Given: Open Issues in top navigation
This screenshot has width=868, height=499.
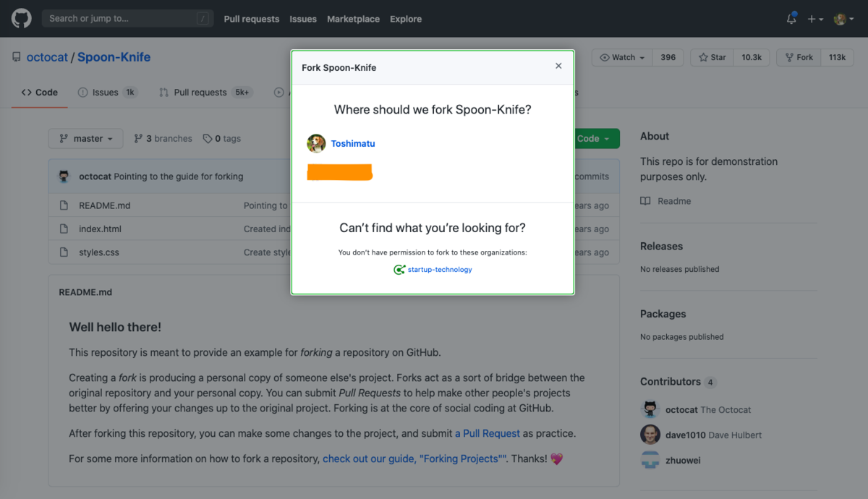Looking at the screenshot, I should [x=303, y=19].
